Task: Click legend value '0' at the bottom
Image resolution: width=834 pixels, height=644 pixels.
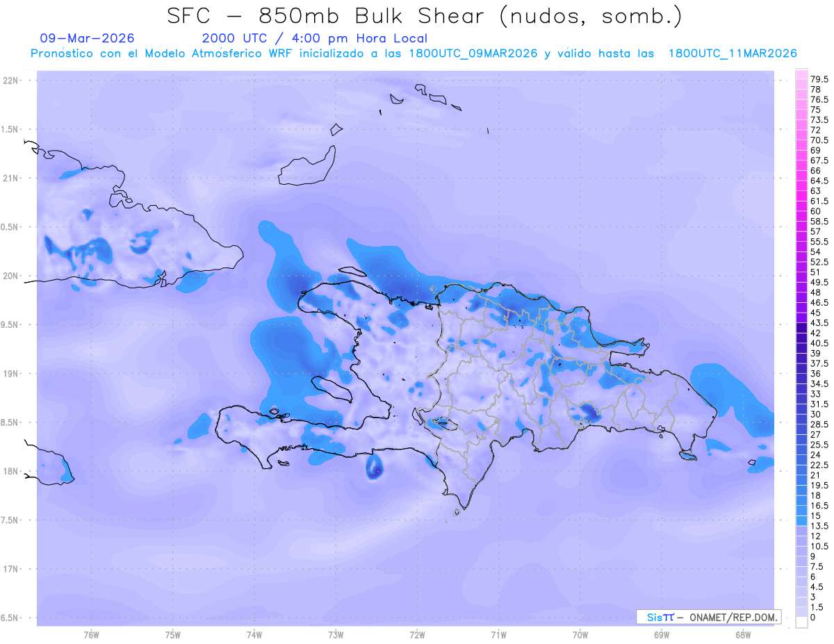Action: point(813,617)
